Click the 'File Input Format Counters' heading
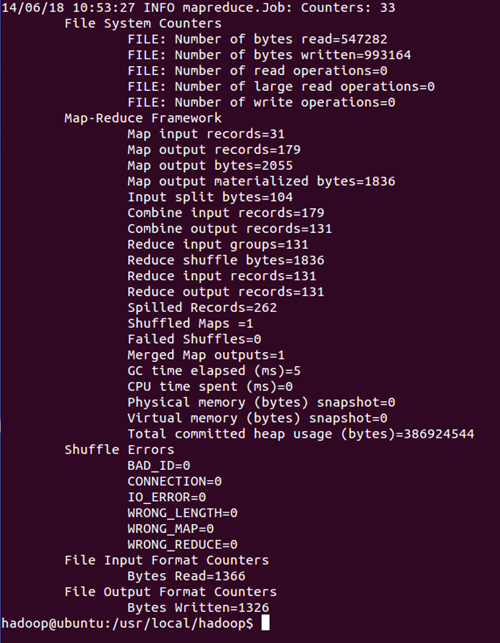This screenshot has height=643, width=500. click(167, 560)
